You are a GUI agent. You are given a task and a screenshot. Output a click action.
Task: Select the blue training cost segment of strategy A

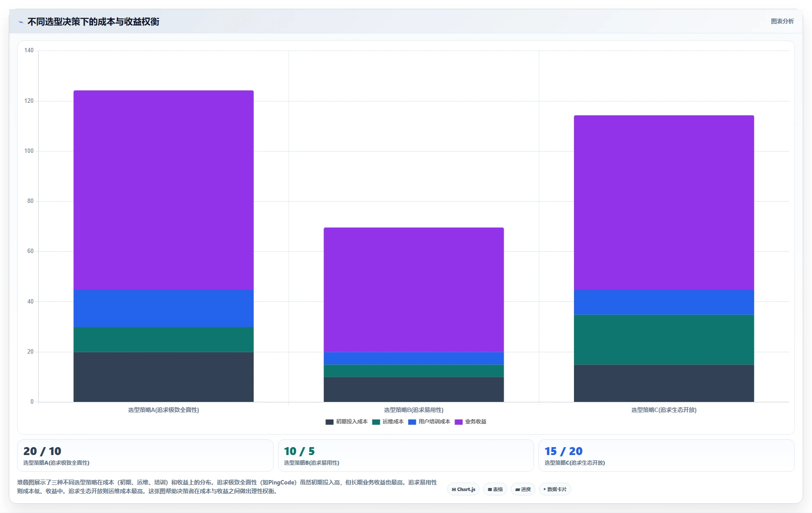pos(163,308)
